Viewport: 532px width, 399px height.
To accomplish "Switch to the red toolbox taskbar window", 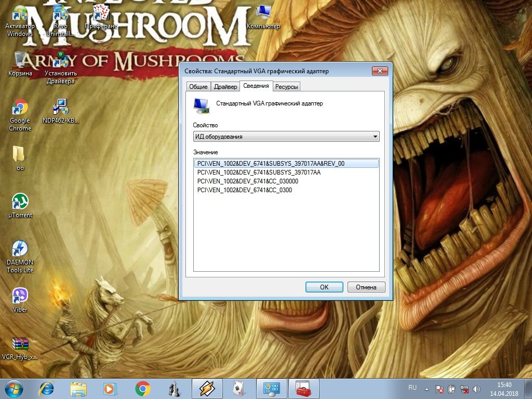I will coord(303,389).
